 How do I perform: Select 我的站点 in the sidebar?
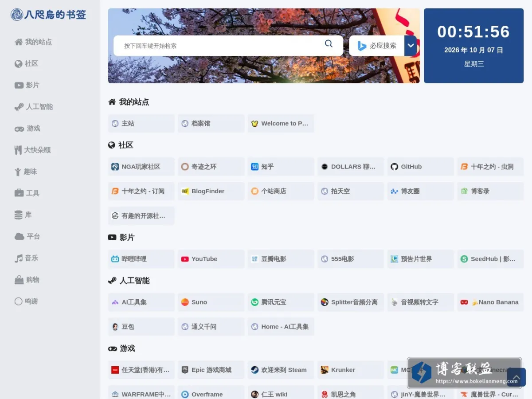tap(33, 42)
